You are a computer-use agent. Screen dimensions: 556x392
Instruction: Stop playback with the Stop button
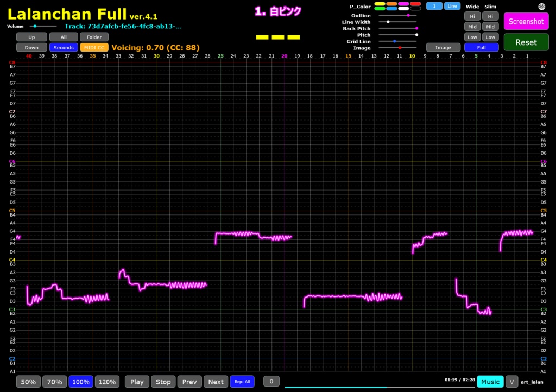[163, 382]
